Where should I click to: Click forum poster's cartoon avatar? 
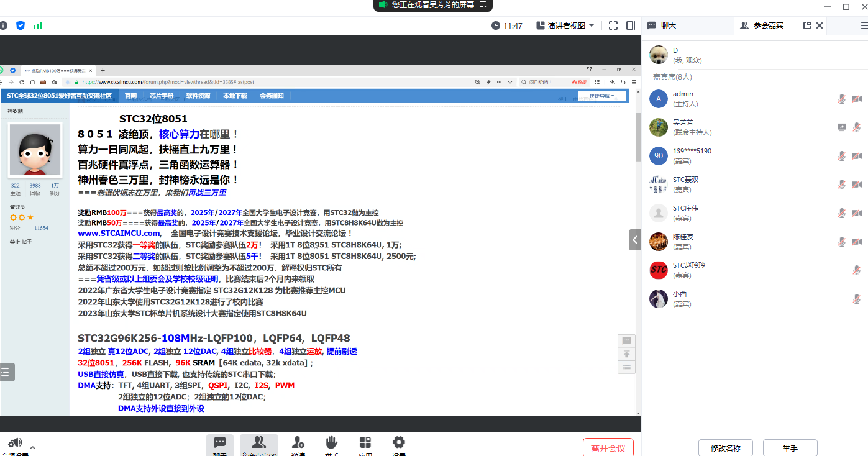point(35,150)
